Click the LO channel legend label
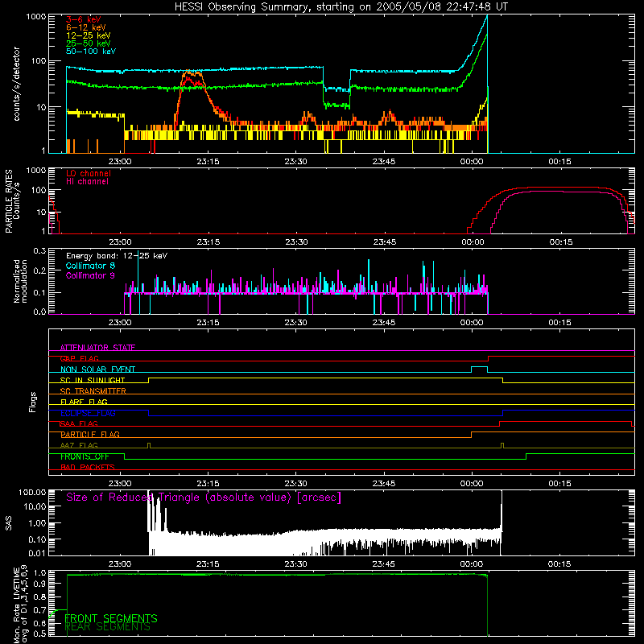Screen dimensions: 644x644 tap(88, 173)
